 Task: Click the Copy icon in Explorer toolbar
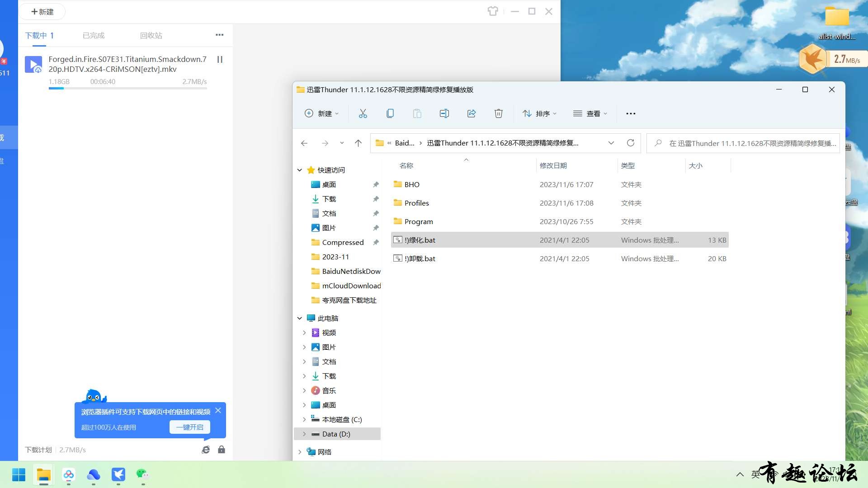[x=390, y=113]
